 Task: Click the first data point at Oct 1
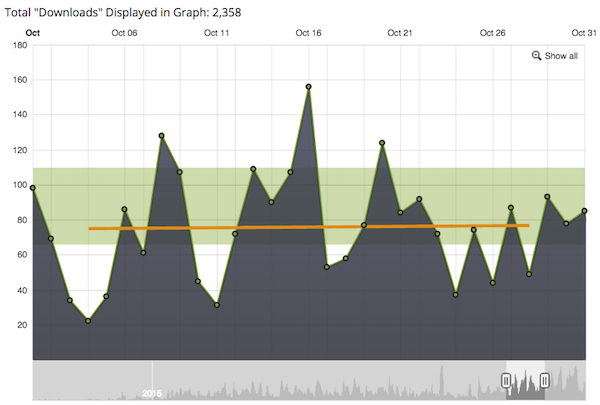[33, 188]
